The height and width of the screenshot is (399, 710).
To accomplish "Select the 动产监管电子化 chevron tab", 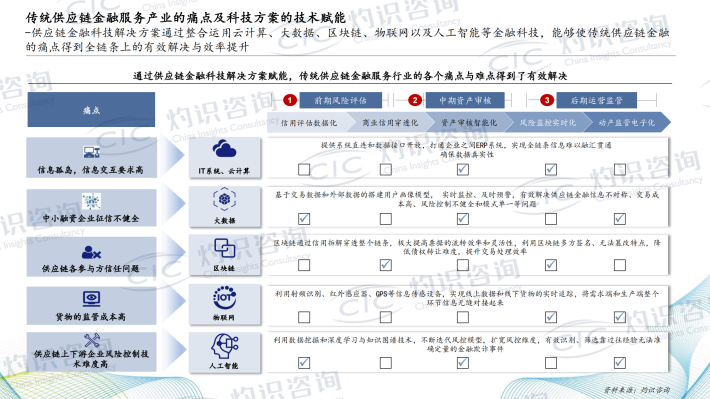I will click(628, 123).
